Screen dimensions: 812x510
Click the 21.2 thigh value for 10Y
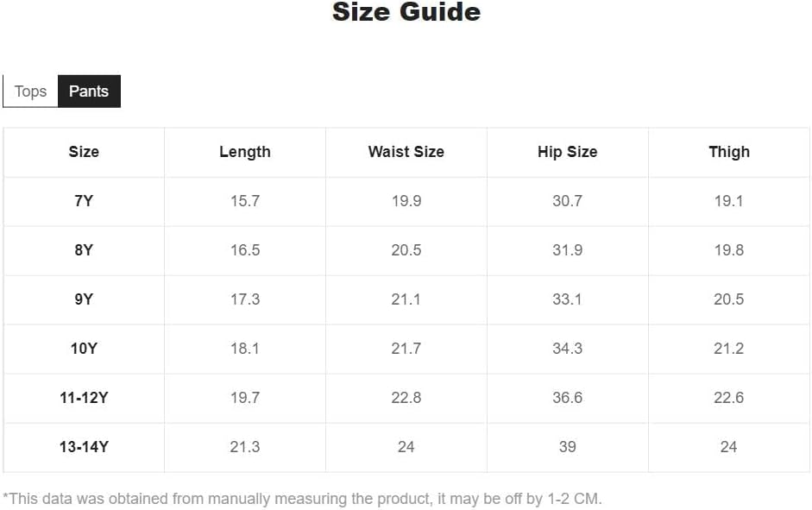728,349
